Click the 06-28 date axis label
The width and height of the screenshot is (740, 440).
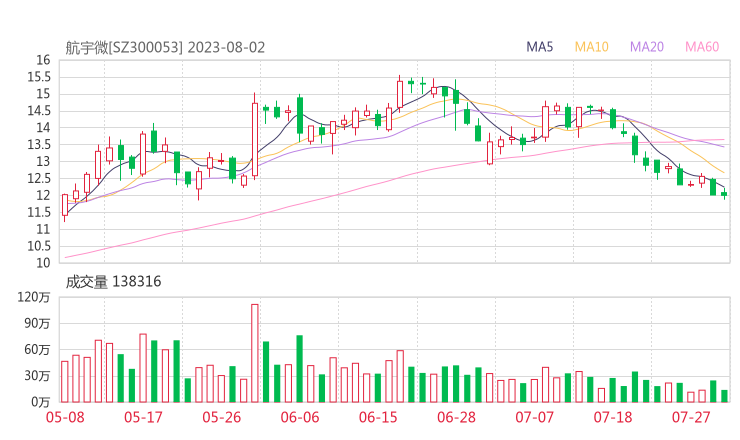456,417
